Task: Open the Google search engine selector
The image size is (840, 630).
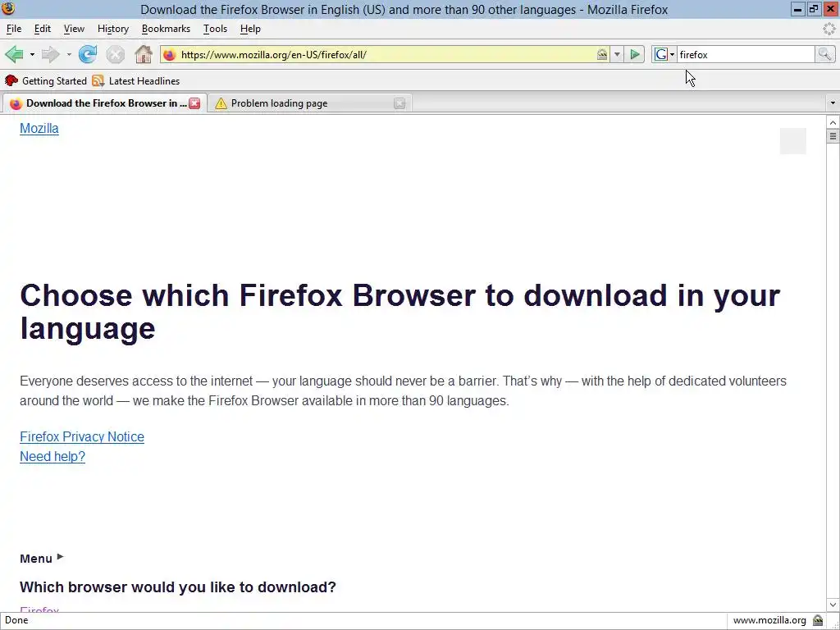Action: point(664,55)
